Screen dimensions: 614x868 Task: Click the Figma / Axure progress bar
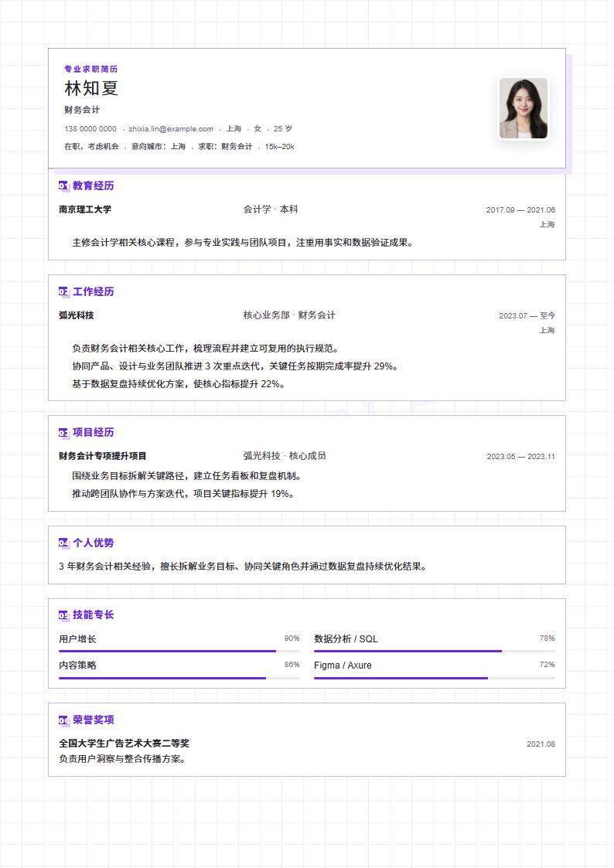pyautogui.click(x=435, y=678)
